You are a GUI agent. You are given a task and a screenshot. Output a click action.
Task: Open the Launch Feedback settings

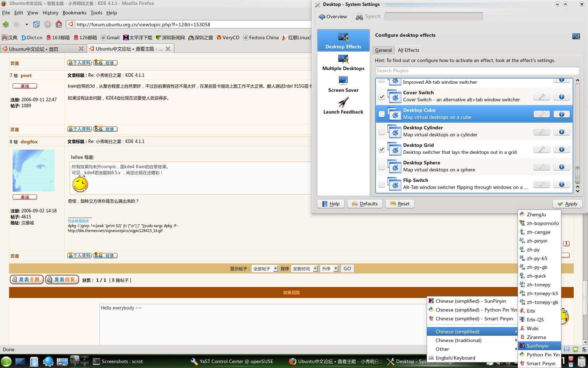pos(343,106)
